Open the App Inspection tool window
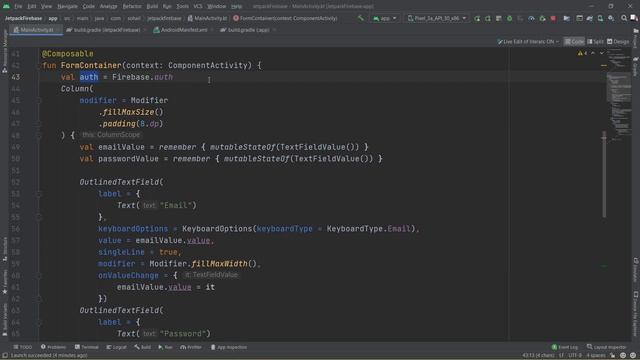640x360 pixels. tap(229, 347)
